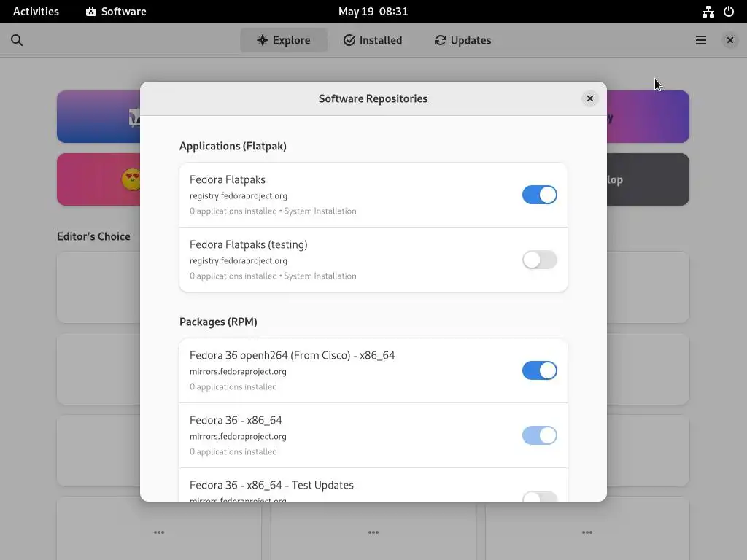Select Fedora 36 openh264 (From Cisco) row

pos(373,370)
